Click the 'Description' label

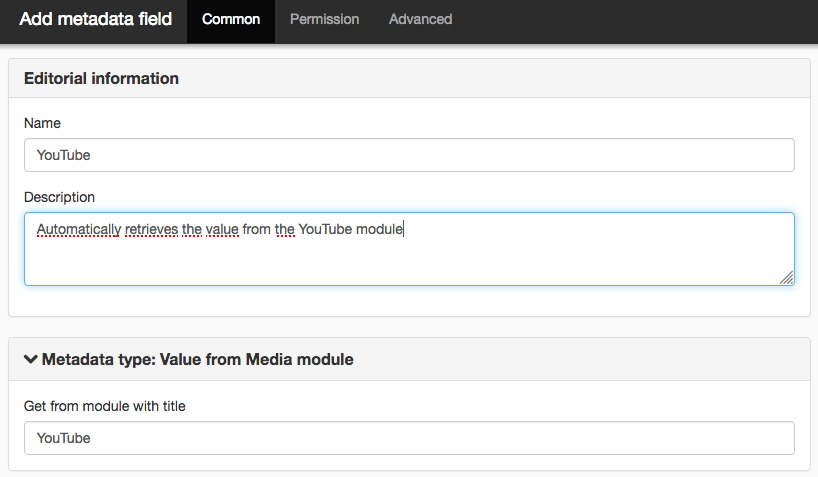pos(59,197)
